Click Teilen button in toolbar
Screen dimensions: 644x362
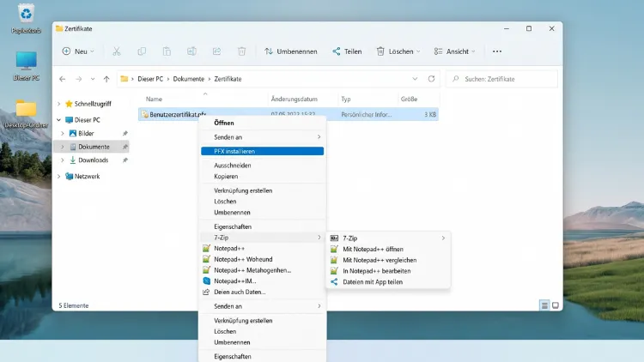pyautogui.click(x=347, y=51)
